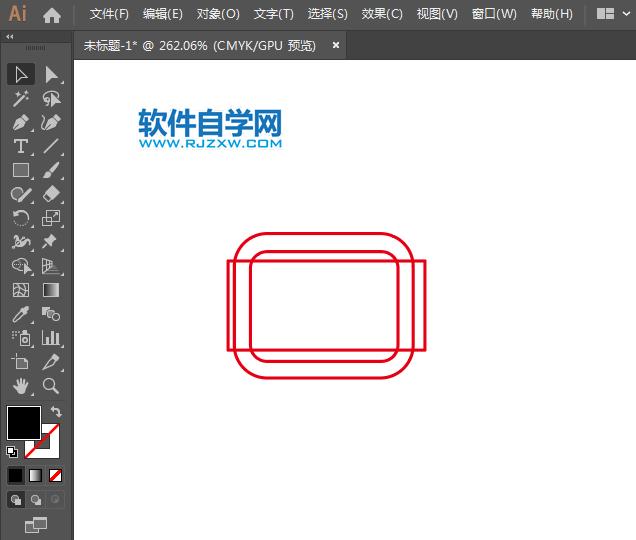Select the Pen tool
This screenshot has width=636, height=540.
[21, 123]
